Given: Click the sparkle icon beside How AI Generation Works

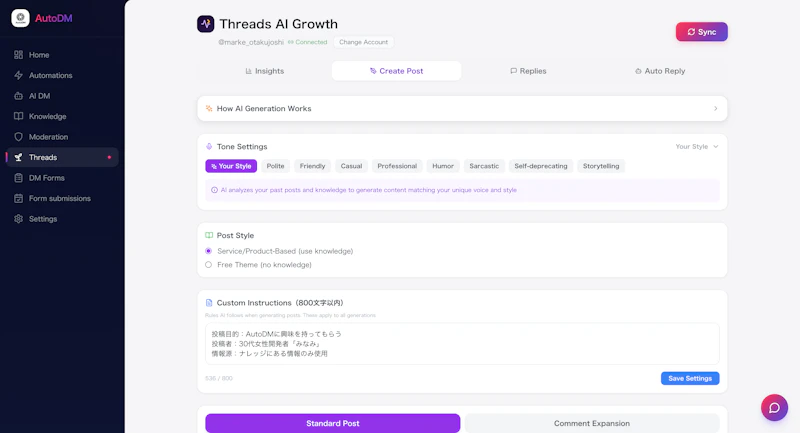Looking at the screenshot, I should 209,108.
